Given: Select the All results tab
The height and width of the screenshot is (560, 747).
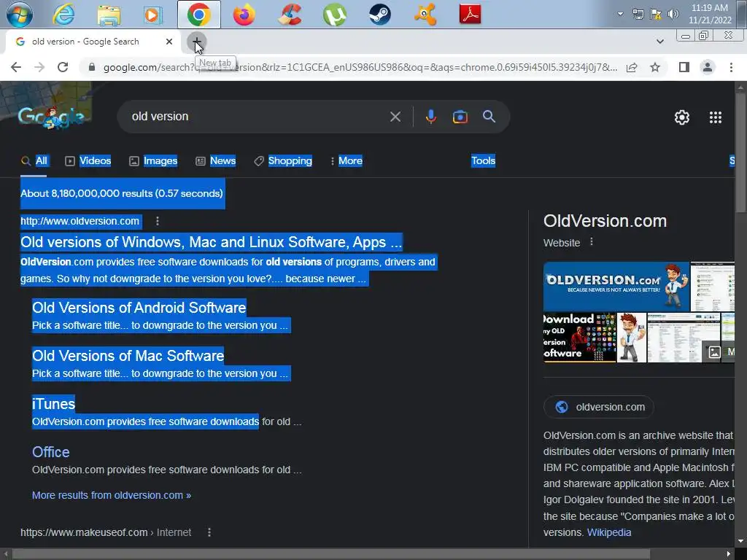Looking at the screenshot, I should (34, 161).
